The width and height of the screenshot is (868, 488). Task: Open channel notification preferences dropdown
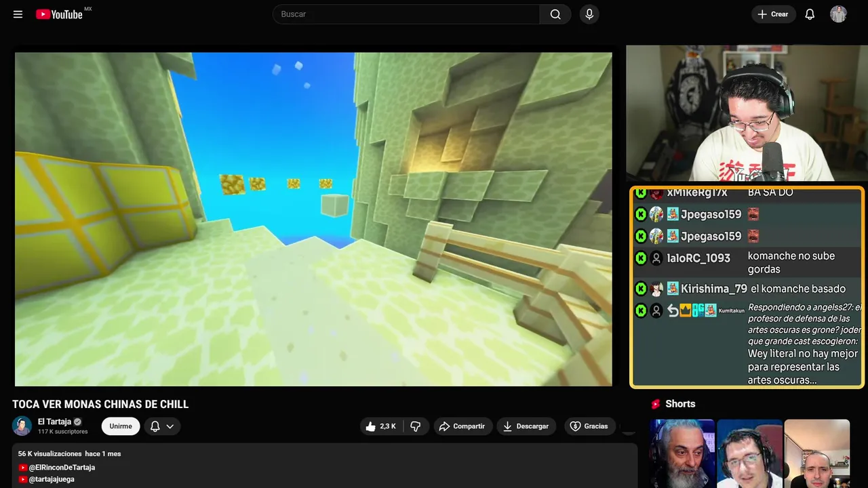tap(161, 426)
